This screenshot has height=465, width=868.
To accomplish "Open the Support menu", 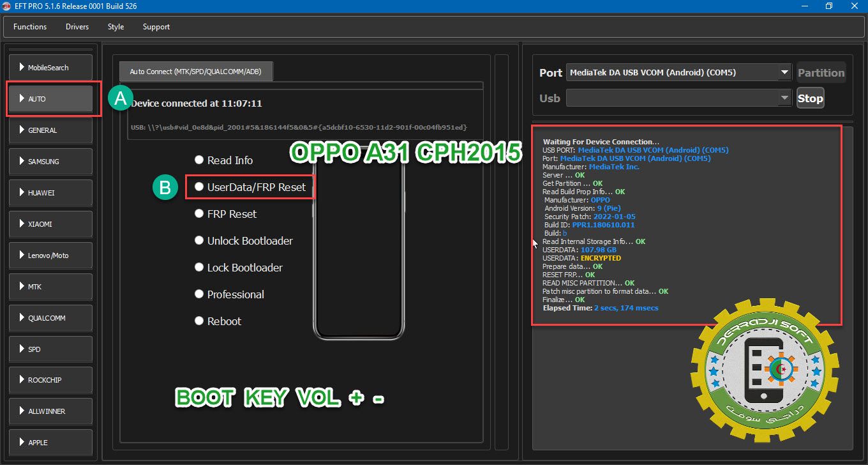I will click(x=156, y=27).
